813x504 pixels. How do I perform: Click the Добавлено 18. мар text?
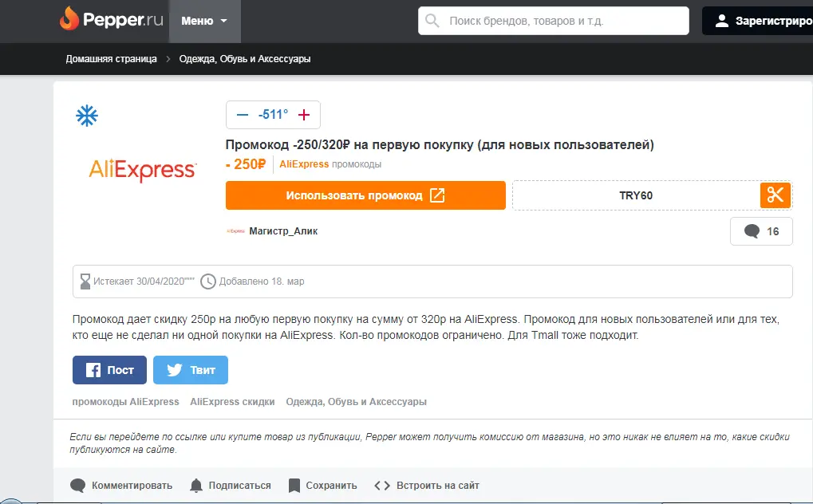pyautogui.click(x=262, y=282)
